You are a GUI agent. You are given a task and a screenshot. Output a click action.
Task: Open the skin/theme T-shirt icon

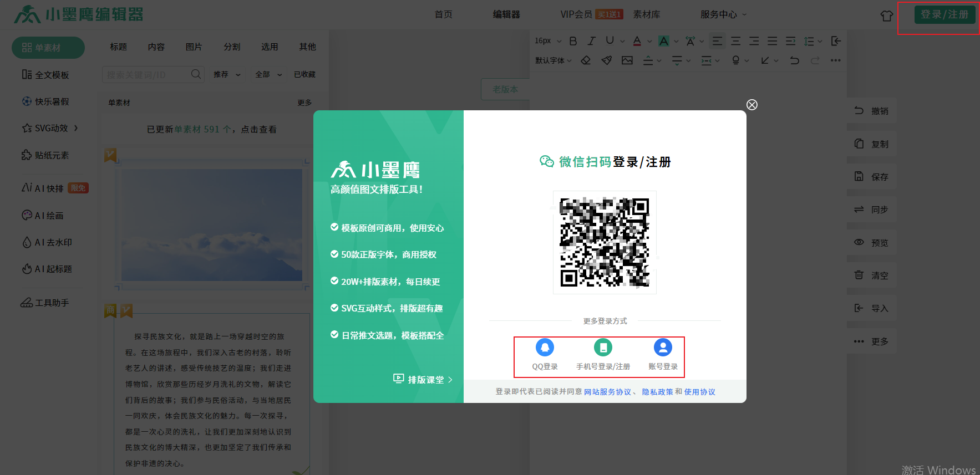(886, 16)
